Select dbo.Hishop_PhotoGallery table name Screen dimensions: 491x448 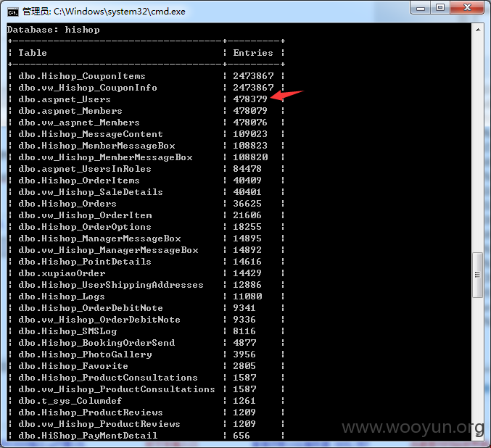pyautogui.click(x=85, y=354)
